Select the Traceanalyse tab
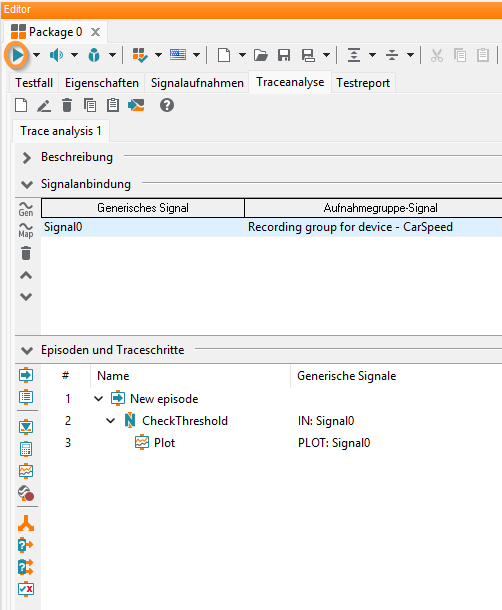 pyautogui.click(x=290, y=82)
